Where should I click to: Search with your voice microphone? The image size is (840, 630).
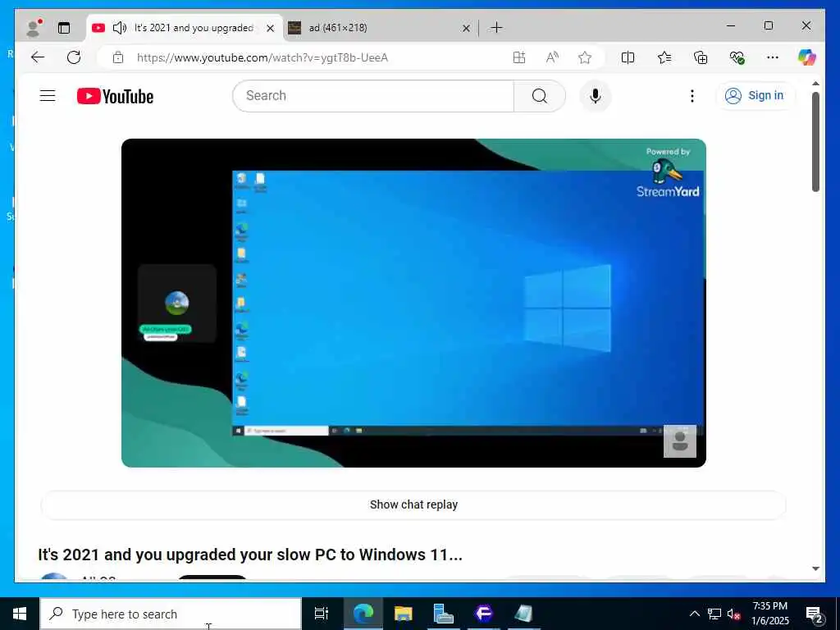click(596, 96)
